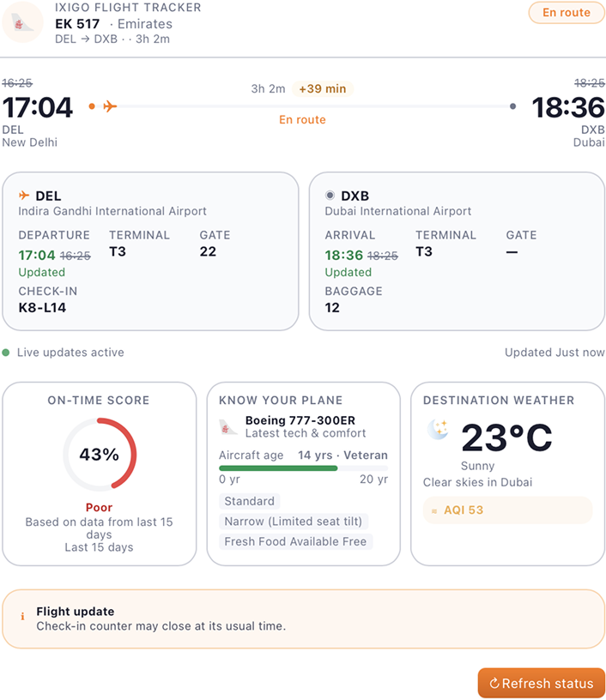Click the AQI 53 air quality chip
This screenshot has height=700, width=606.
507,510
